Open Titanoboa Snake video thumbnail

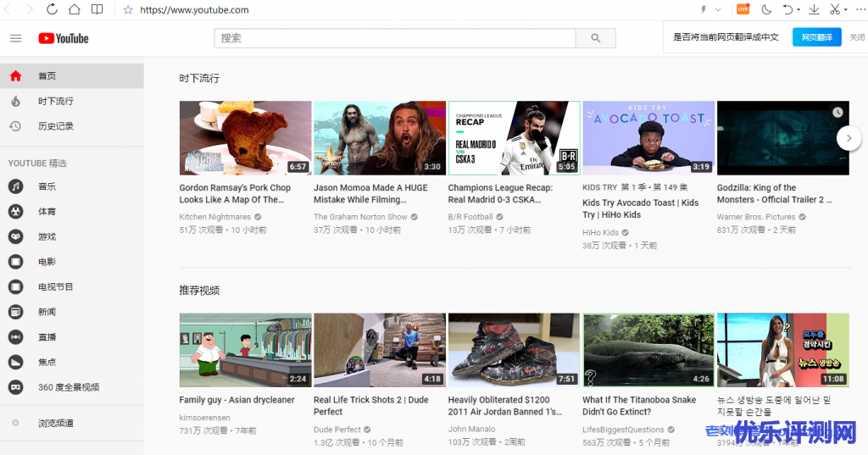click(648, 350)
